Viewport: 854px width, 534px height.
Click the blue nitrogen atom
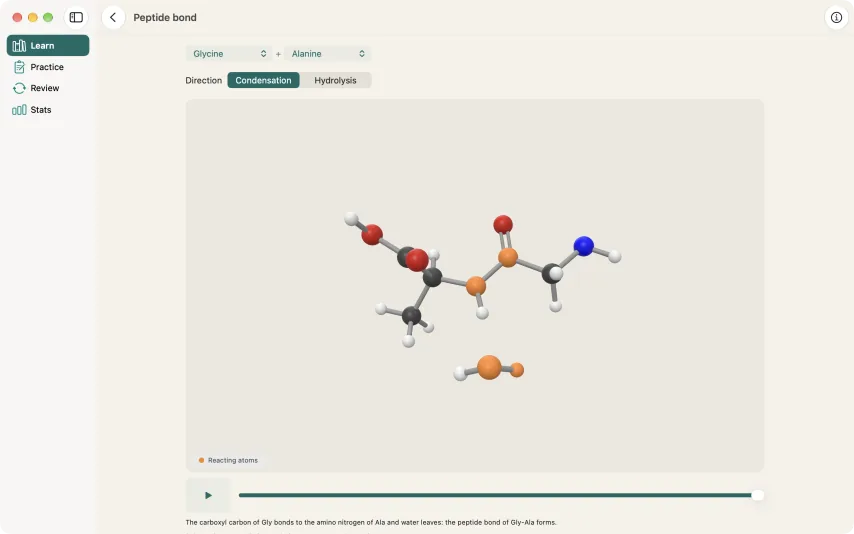tap(583, 246)
